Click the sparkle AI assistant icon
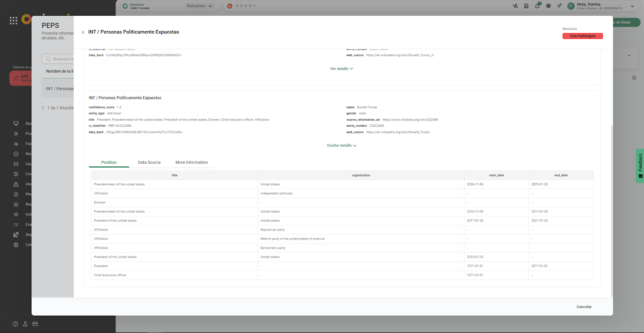 (x=559, y=6)
